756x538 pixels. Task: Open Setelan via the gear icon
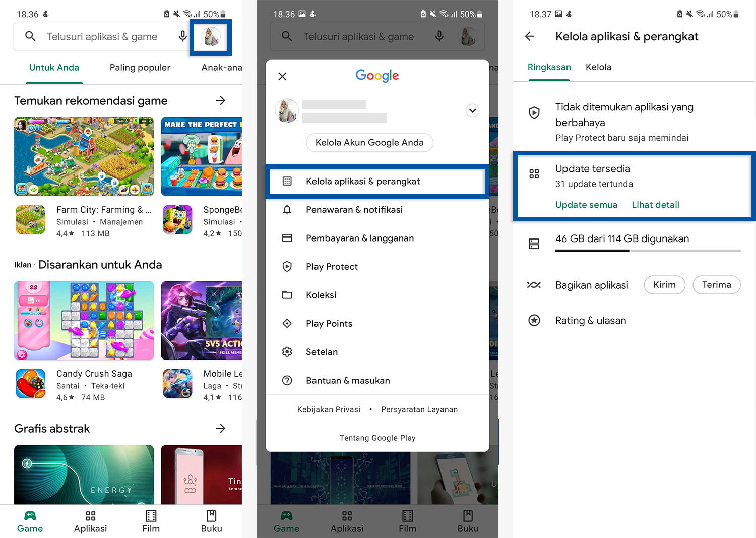click(x=287, y=352)
